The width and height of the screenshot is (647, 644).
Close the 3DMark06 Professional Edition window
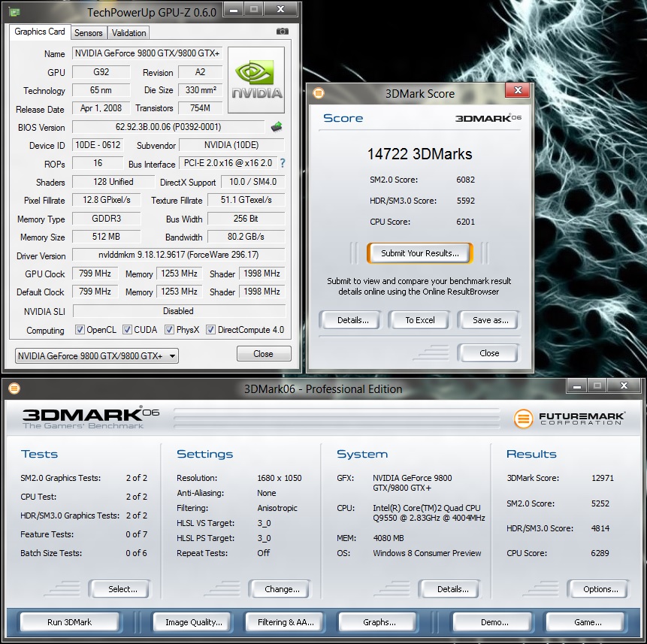point(624,385)
